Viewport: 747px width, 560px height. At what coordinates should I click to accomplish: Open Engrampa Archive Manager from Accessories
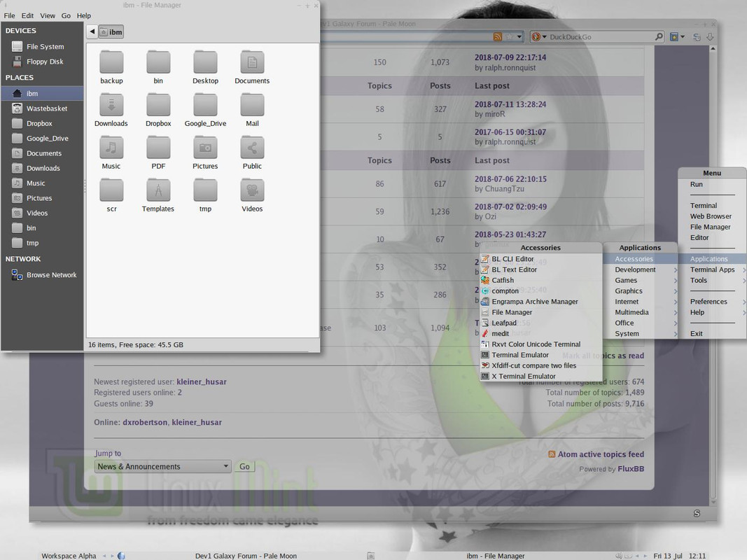point(540,302)
